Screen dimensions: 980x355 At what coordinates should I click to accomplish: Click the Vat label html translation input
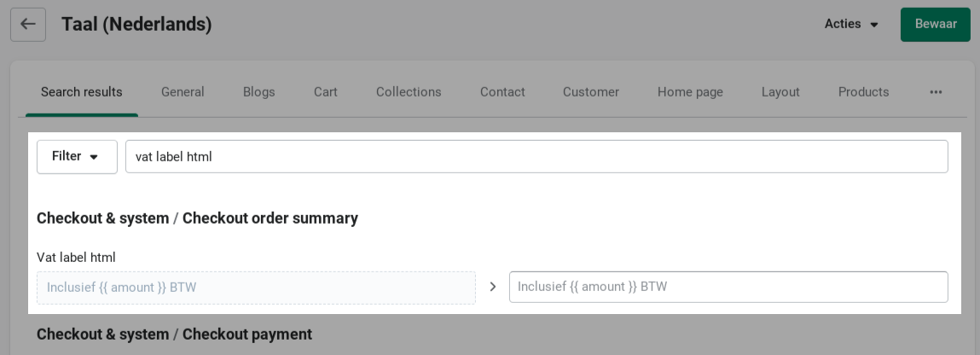(728, 287)
